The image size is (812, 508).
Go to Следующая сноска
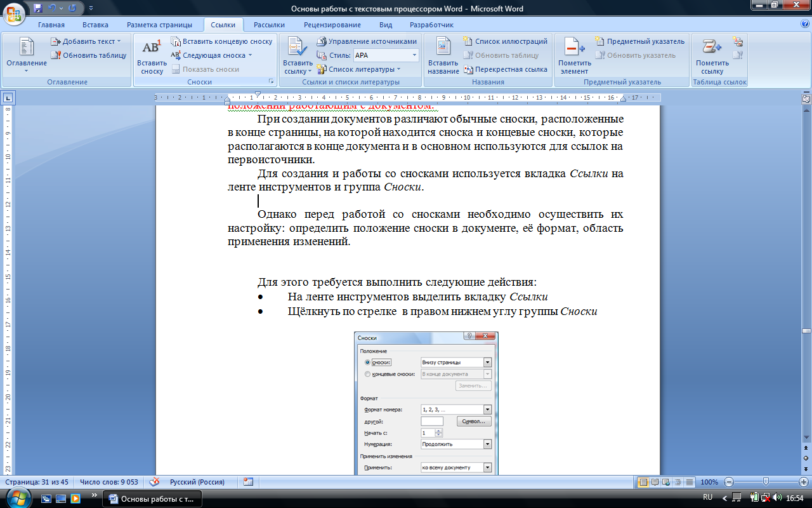[207, 55]
